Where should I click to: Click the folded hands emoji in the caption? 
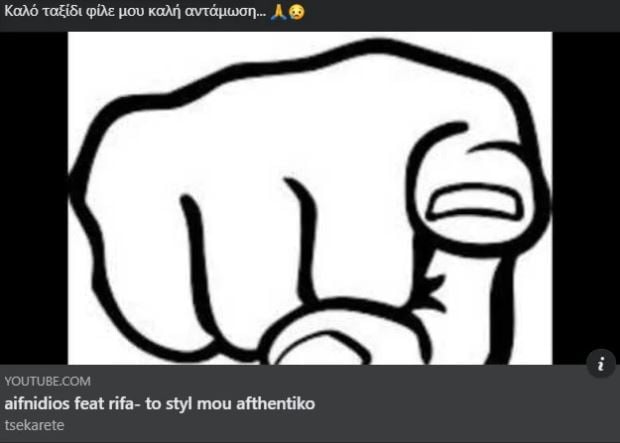point(278,12)
